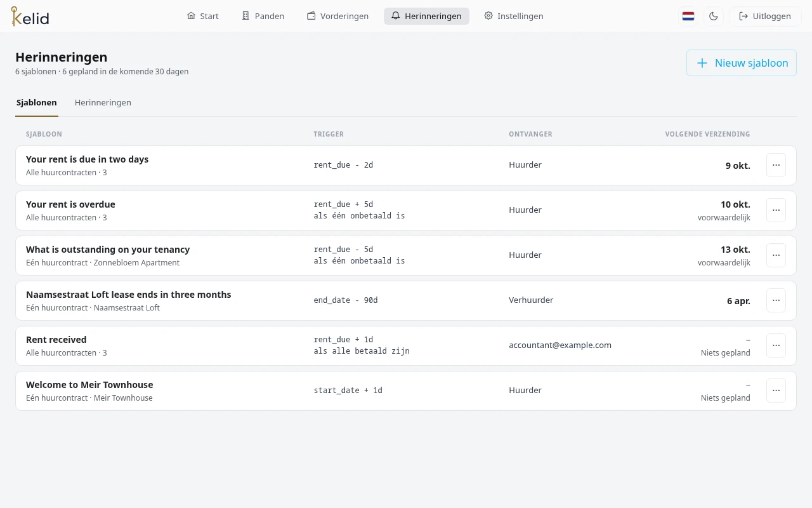Open the Dutch flag language selector
The height and width of the screenshot is (508, 812).
688,16
